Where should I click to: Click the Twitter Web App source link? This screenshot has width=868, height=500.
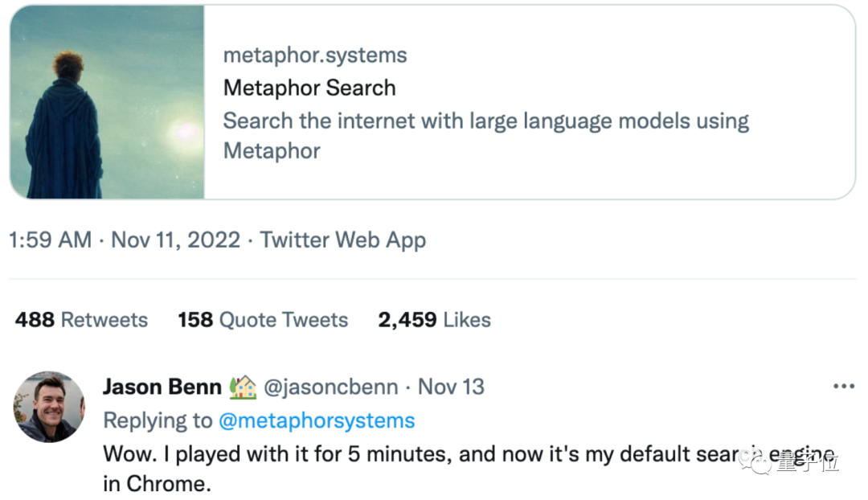click(343, 240)
